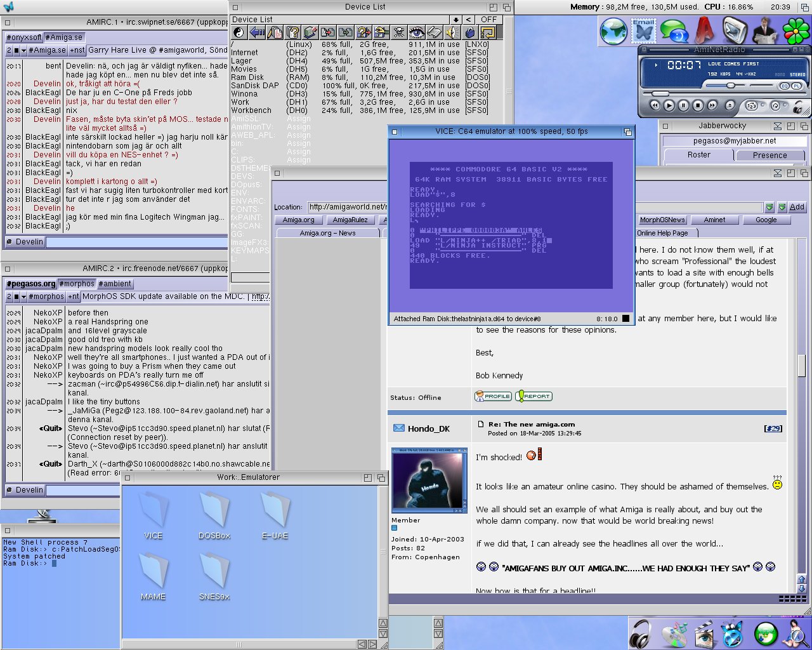
Task: Click the AMIRC.1 message input field
Action: [x=136, y=242]
